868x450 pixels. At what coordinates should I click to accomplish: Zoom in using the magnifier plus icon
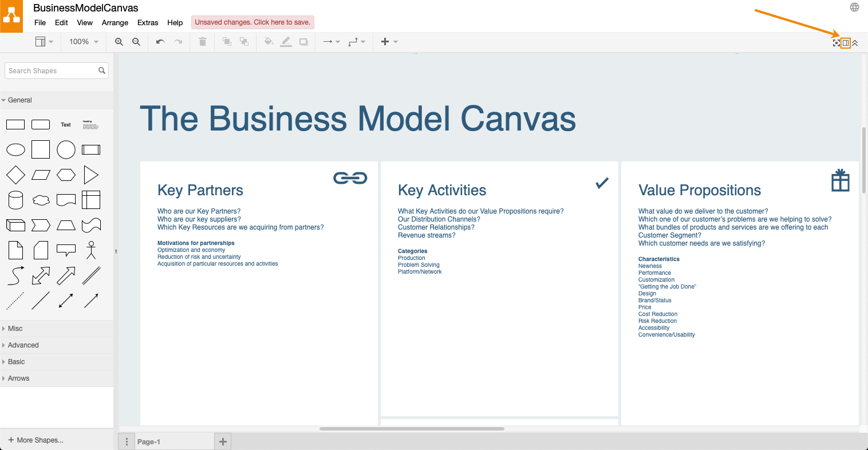tap(119, 42)
